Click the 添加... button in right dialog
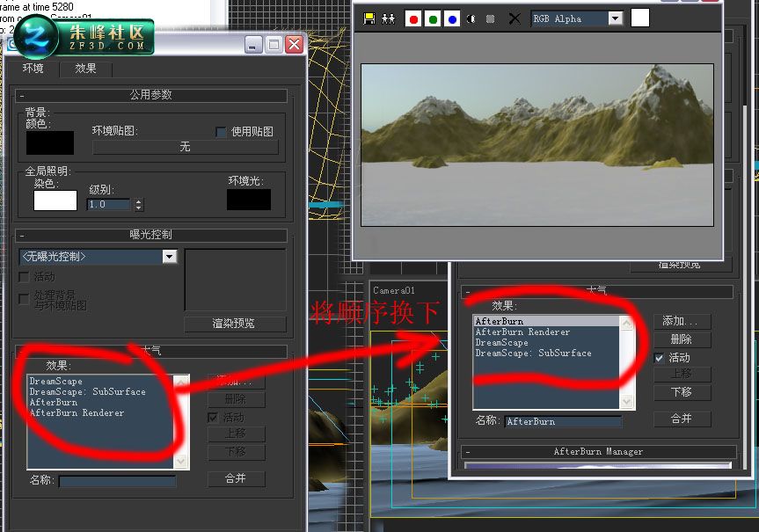 click(x=682, y=321)
